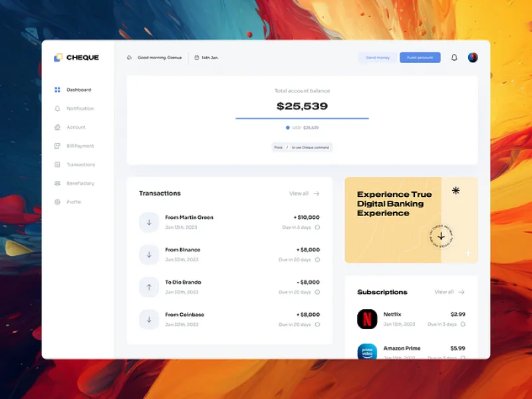Click the $25,539 total balance amount
This screenshot has width=532, height=399.
(x=302, y=106)
